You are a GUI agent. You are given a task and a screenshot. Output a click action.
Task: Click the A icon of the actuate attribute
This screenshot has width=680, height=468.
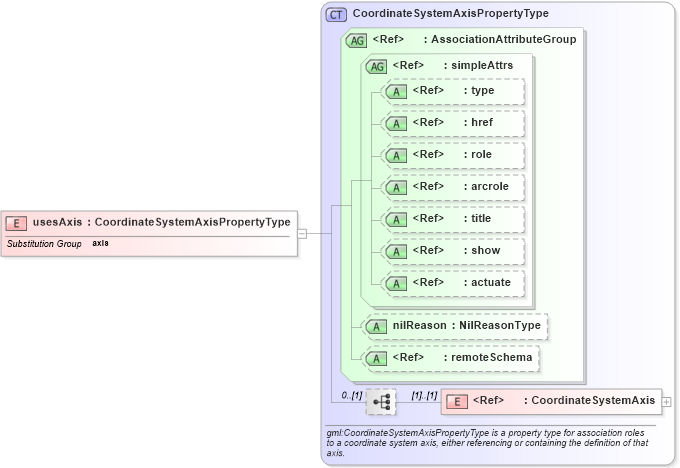coord(396,284)
